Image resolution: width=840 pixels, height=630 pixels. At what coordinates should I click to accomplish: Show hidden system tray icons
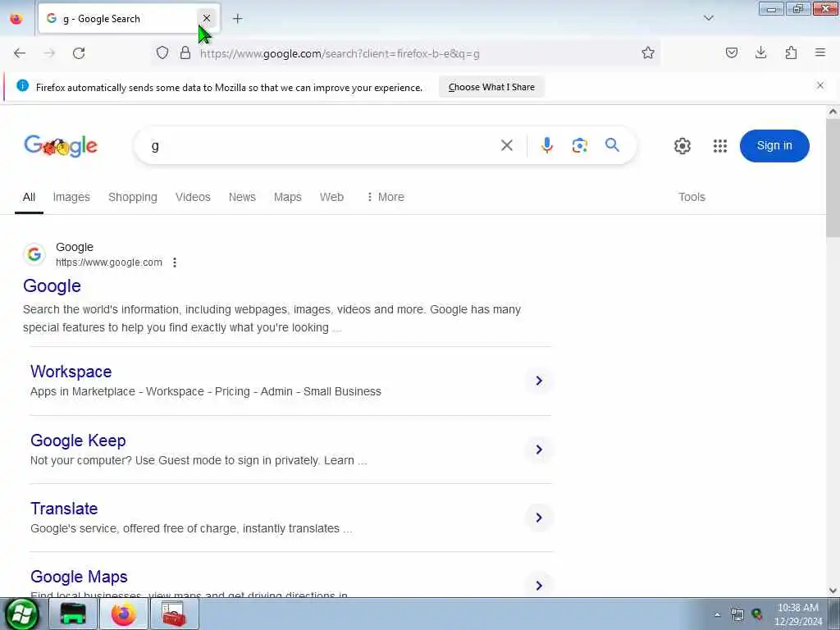pos(717,614)
